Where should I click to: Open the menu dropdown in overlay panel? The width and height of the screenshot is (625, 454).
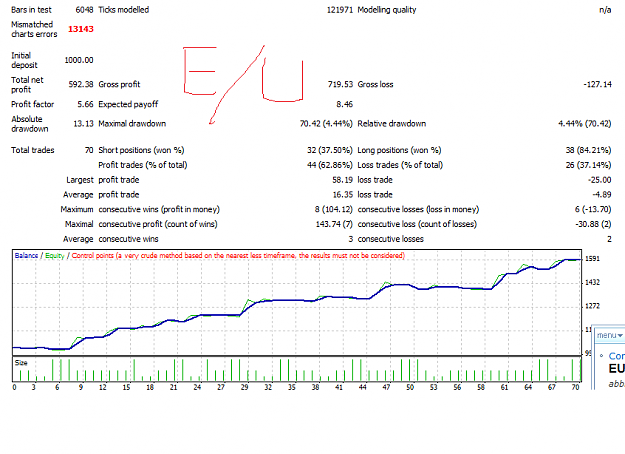(609, 335)
